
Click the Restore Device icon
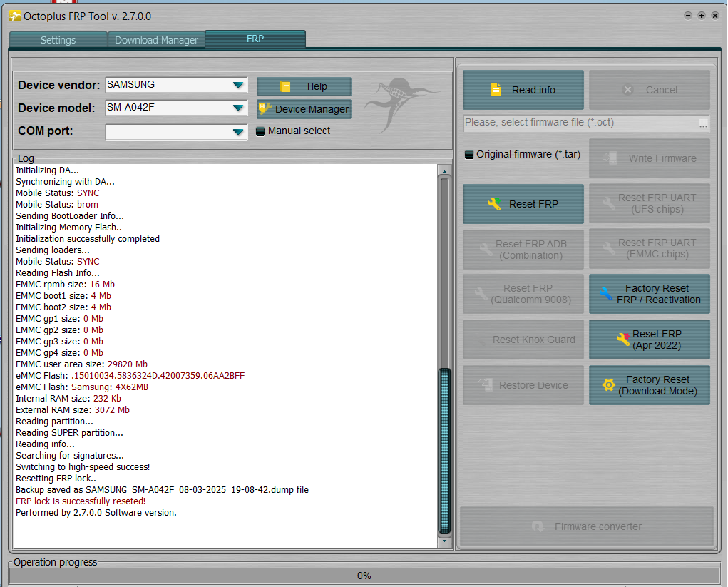point(486,384)
